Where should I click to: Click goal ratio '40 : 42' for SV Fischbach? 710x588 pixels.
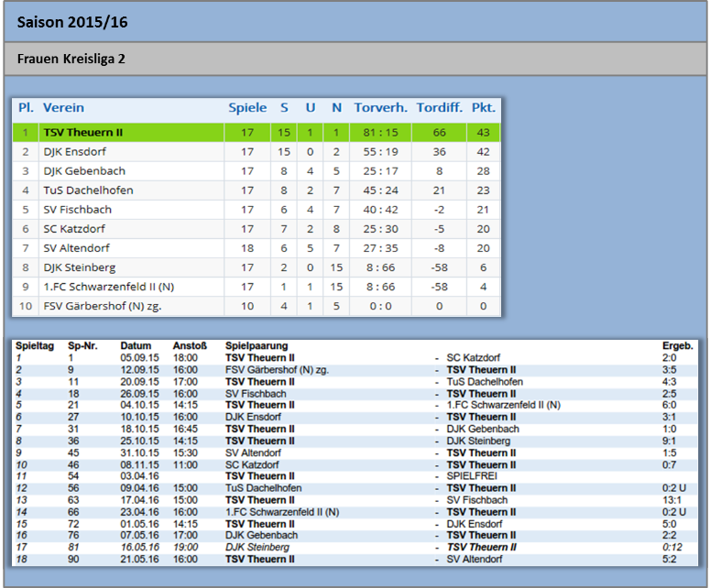[x=380, y=210]
